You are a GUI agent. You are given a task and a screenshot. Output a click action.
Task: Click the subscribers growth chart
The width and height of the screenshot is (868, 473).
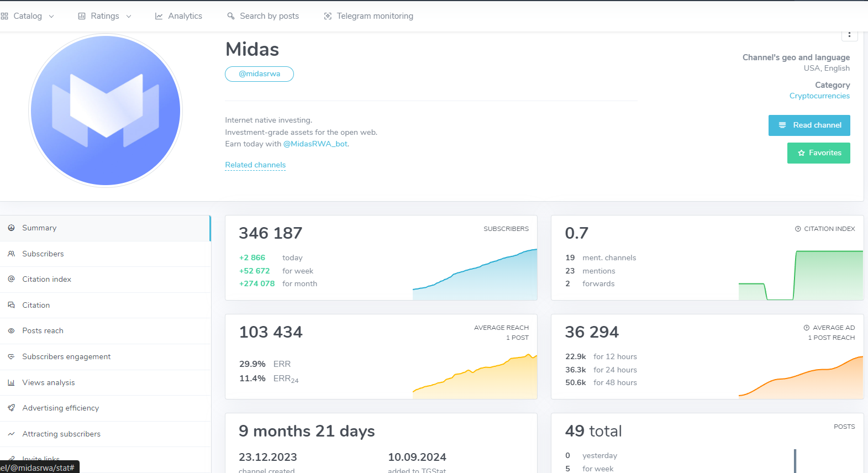pos(475,274)
